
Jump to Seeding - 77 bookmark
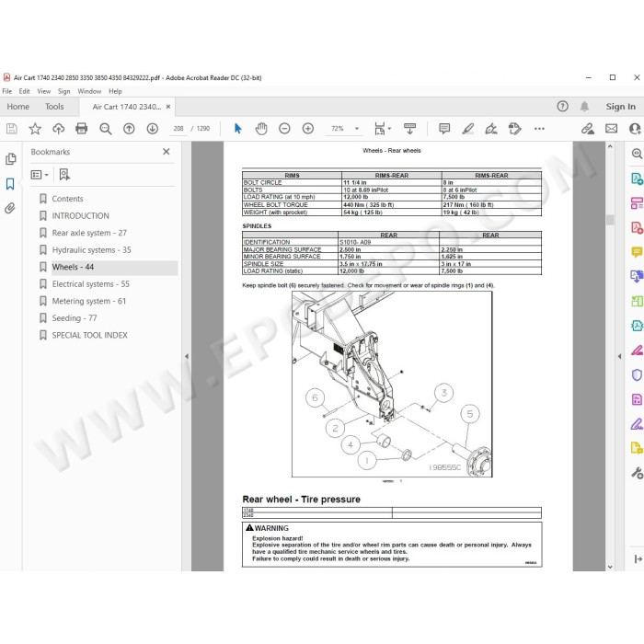click(75, 318)
